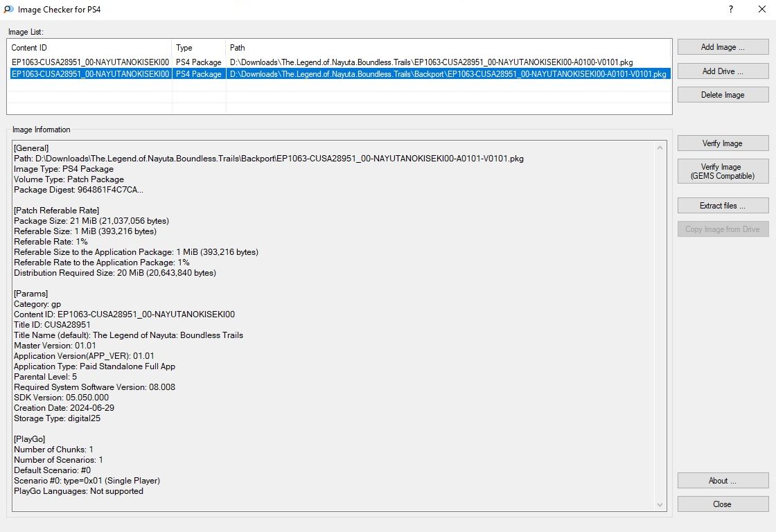Click the [Patch Referable Rate] heading

click(x=56, y=211)
